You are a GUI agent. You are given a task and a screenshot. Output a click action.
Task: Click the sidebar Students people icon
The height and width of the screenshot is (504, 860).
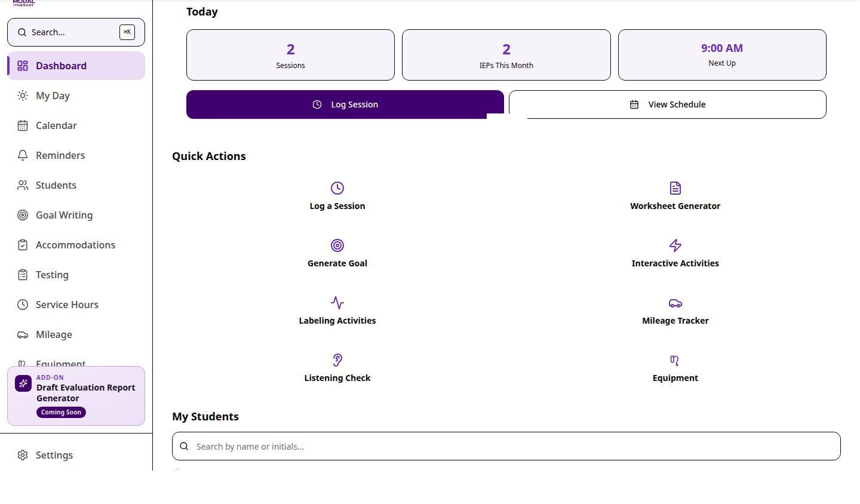tap(23, 185)
